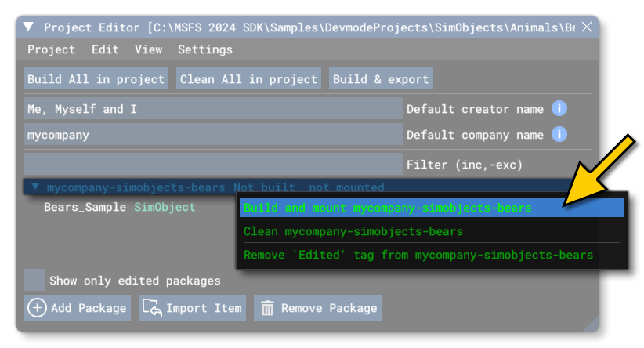Click the info icon beside Default creator name
644x348 pixels.
[559, 109]
